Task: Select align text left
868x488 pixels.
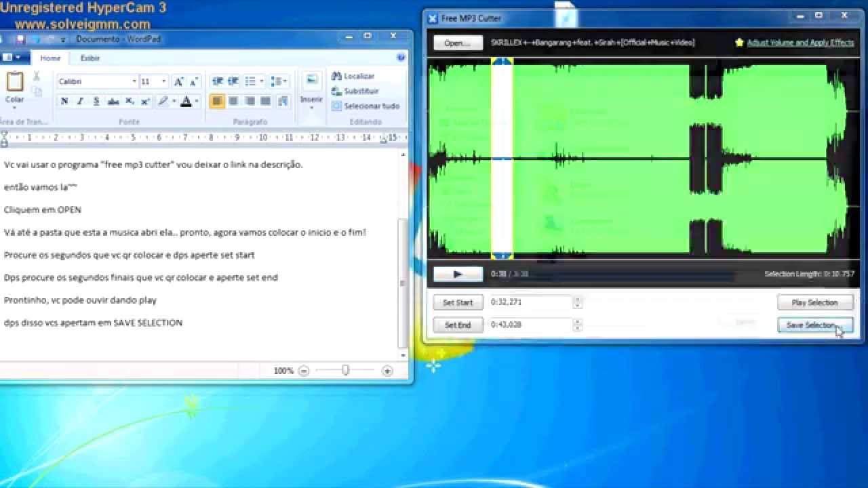Action: pos(217,101)
